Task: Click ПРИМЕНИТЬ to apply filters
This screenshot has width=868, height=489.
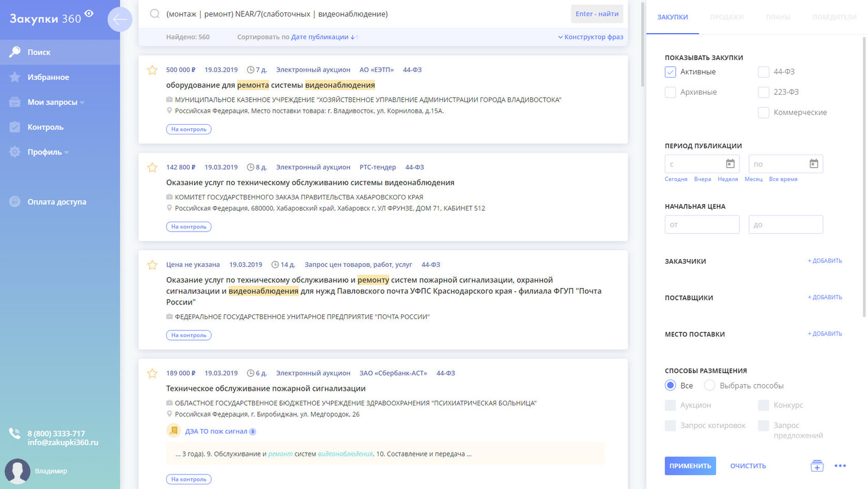Action: (x=690, y=466)
